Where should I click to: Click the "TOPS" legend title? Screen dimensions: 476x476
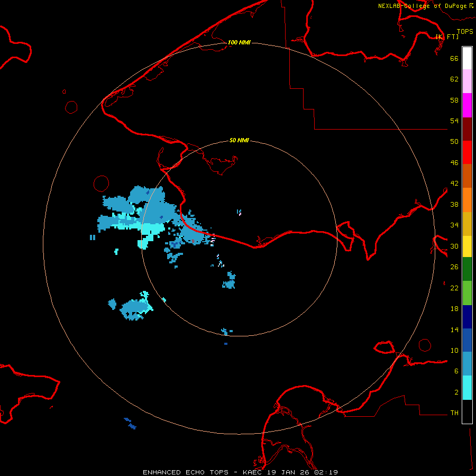point(465,31)
